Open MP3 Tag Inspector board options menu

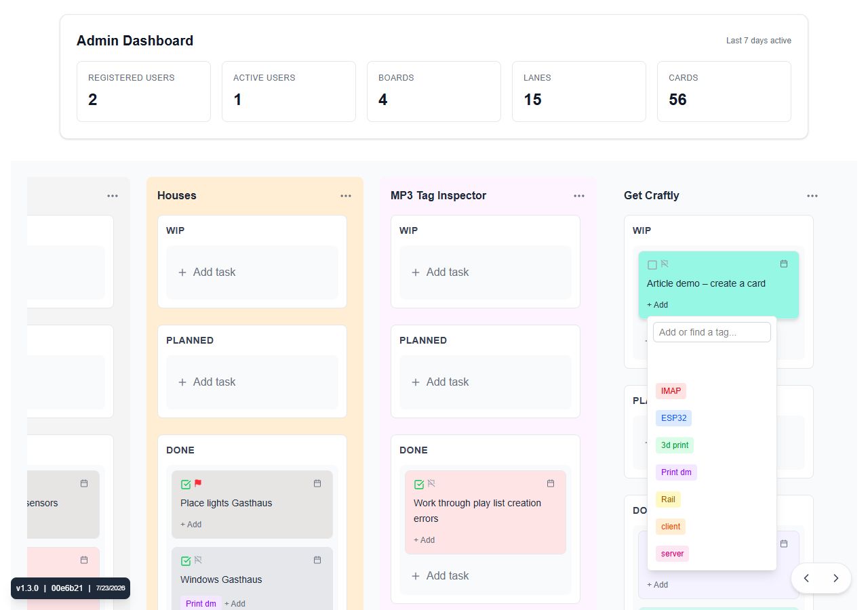(x=579, y=196)
